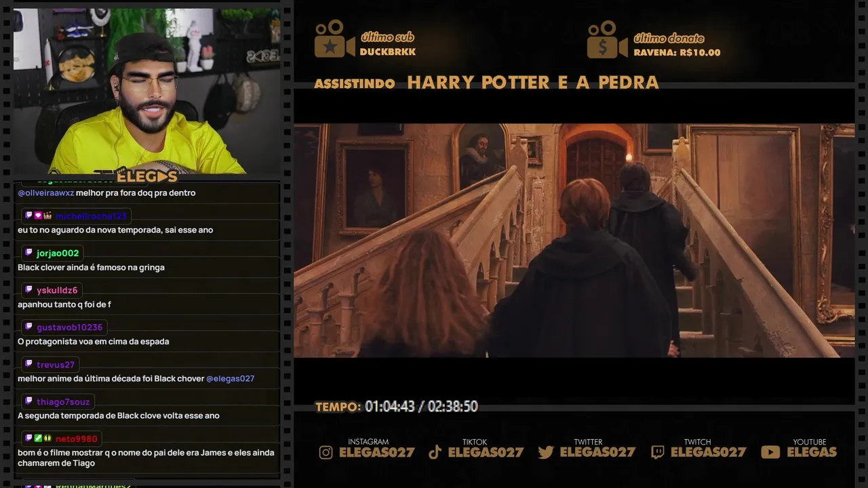This screenshot has height=488, width=868.
Task: Click the pink heart badge beside michellrocha123
Action: pos(38,216)
